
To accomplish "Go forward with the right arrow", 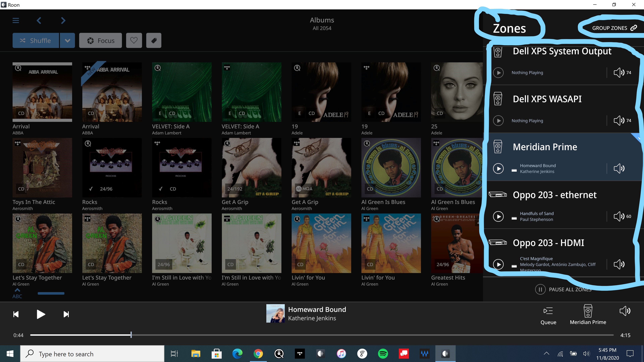I will click(63, 20).
